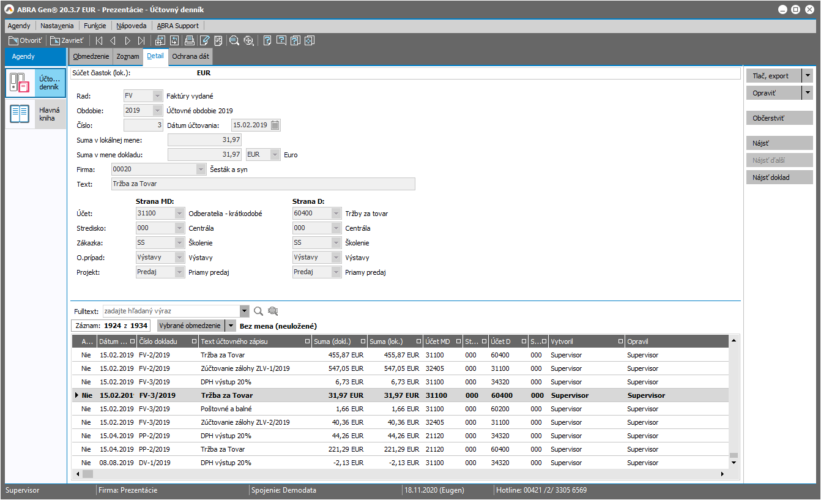
Task: Switch to Ochrana dát tab
Action: tap(190, 56)
